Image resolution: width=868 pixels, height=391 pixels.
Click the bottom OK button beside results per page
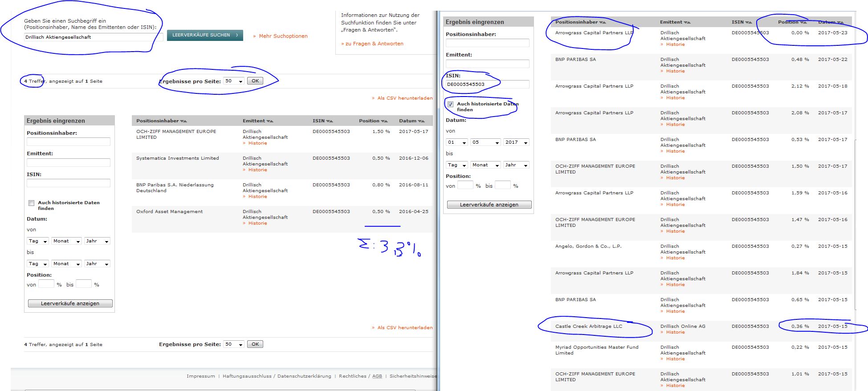(255, 344)
